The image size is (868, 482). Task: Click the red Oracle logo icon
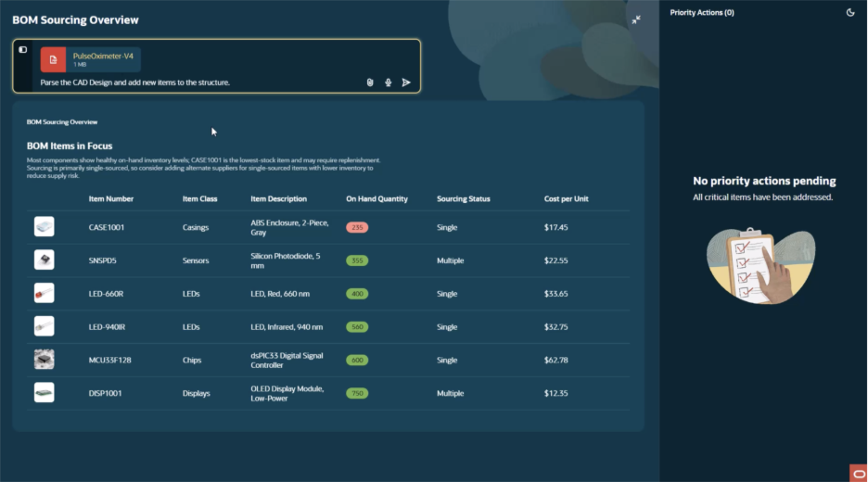(x=859, y=473)
